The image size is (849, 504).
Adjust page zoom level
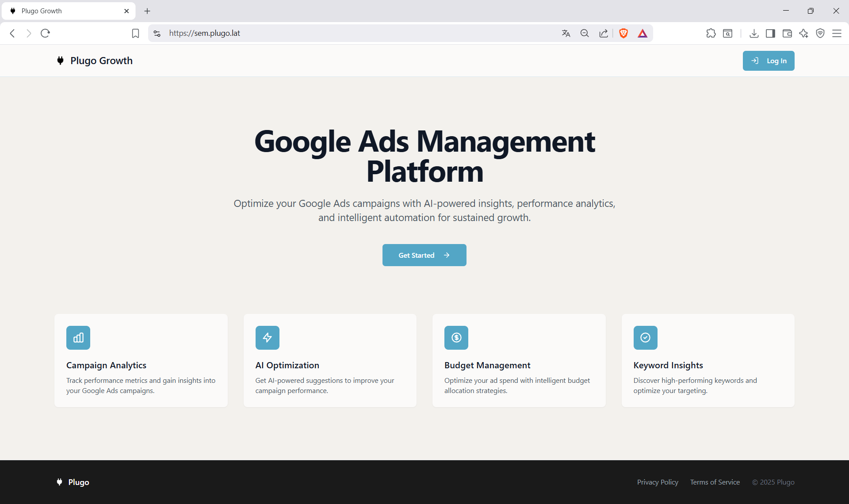point(584,33)
